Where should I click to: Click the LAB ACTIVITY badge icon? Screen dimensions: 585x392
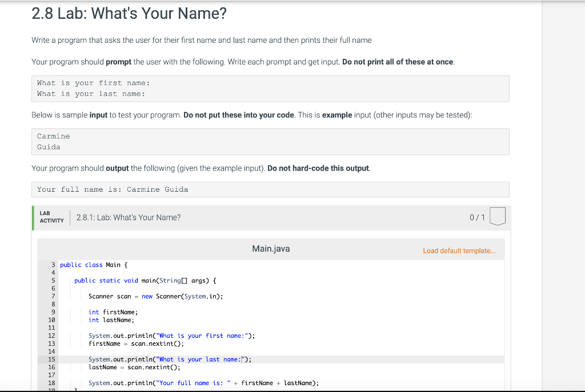tap(51, 217)
